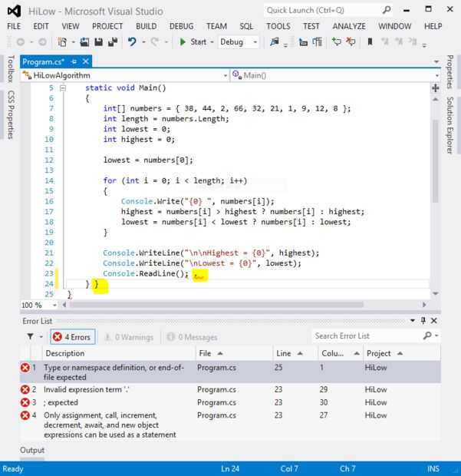Viewport: 461px width, 476px height.
Task: Toggle the 0 Warnings filter button
Action: coord(129,337)
